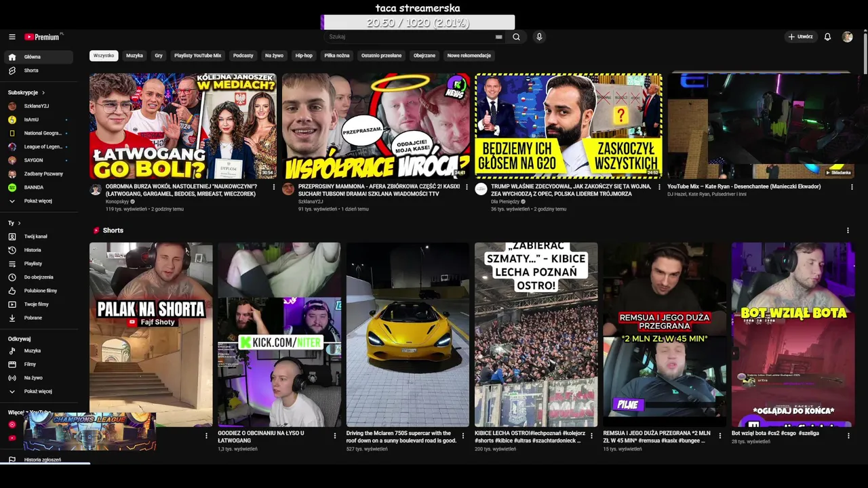
Task: Open options menu for Ogromna burza video
Action: pyautogui.click(x=274, y=187)
